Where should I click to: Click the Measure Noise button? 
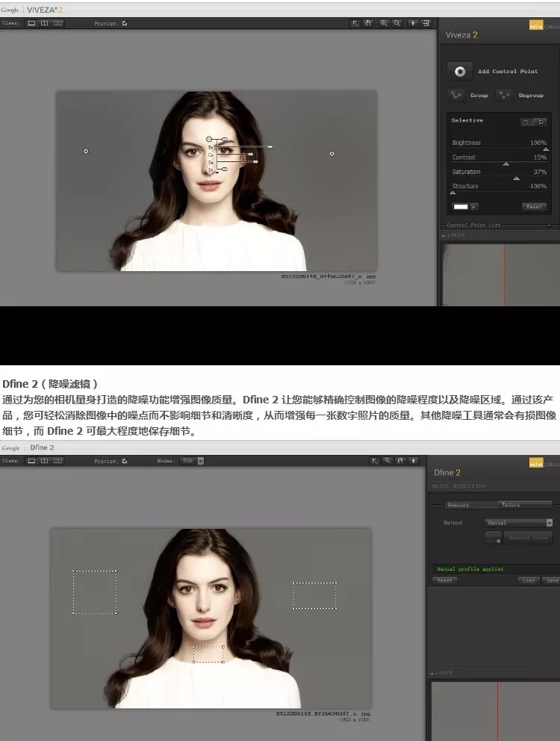point(528,537)
